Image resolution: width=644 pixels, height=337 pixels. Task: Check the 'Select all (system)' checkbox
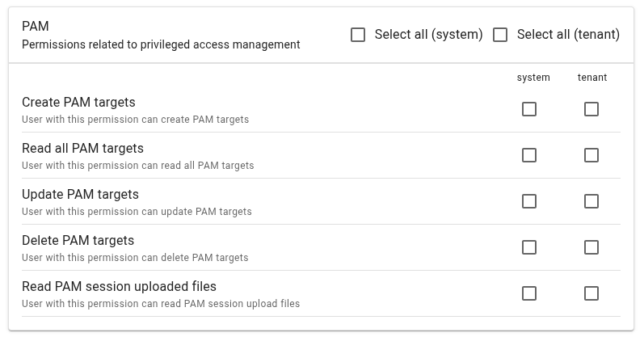[x=358, y=35]
